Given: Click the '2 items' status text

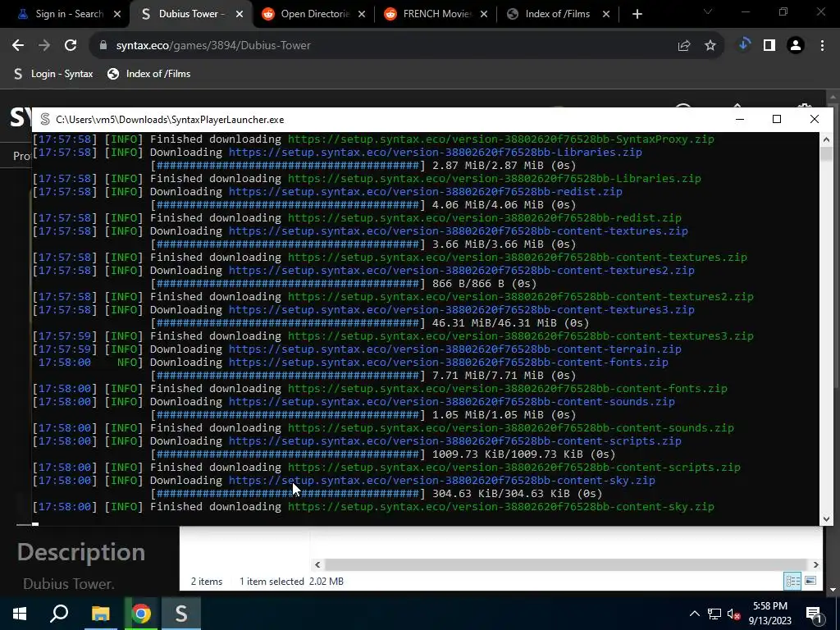Looking at the screenshot, I should pyautogui.click(x=207, y=582).
